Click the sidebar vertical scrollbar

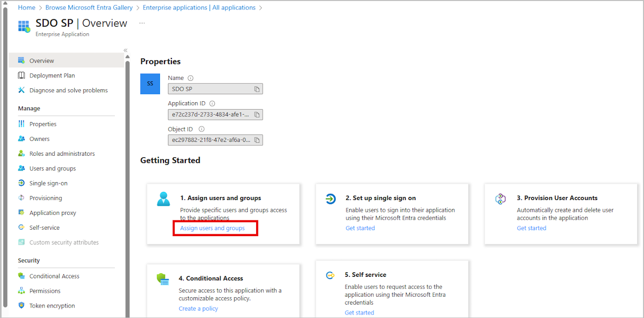pos(127,189)
